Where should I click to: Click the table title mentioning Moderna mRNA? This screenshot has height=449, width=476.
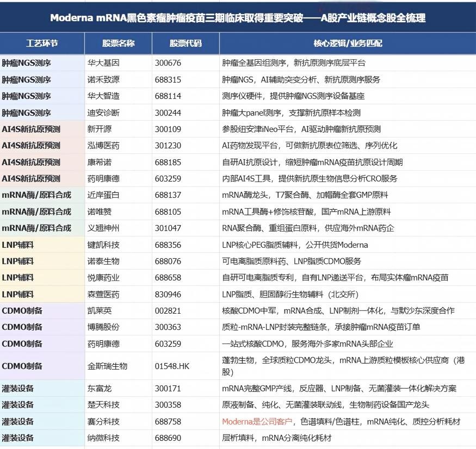(238, 18)
